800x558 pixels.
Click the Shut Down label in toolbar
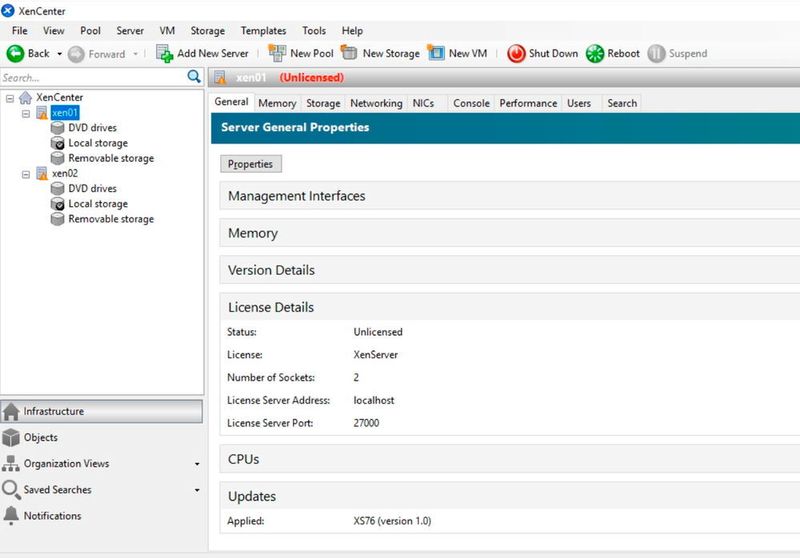pos(554,54)
